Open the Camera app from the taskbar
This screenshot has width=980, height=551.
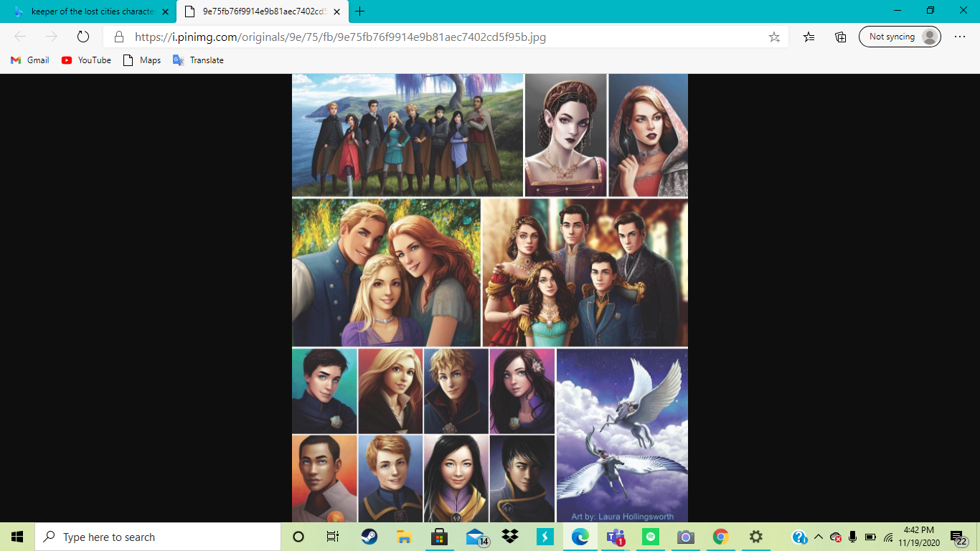pyautogui.click(x=686, y=537)
